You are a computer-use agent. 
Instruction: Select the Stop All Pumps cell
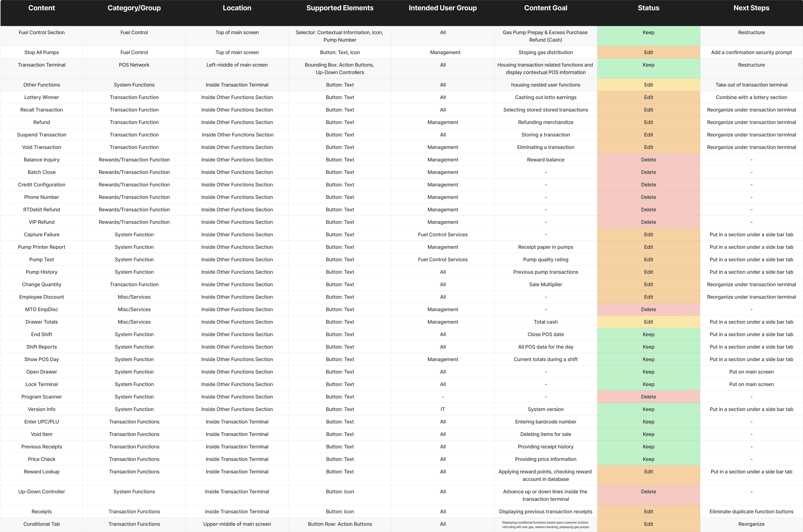click(41, 52)
